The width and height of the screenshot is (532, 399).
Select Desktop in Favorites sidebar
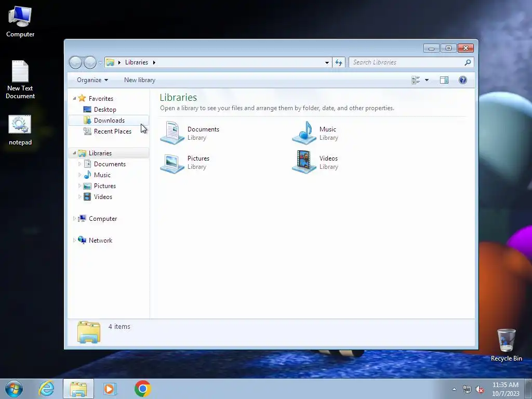[105, 110]
